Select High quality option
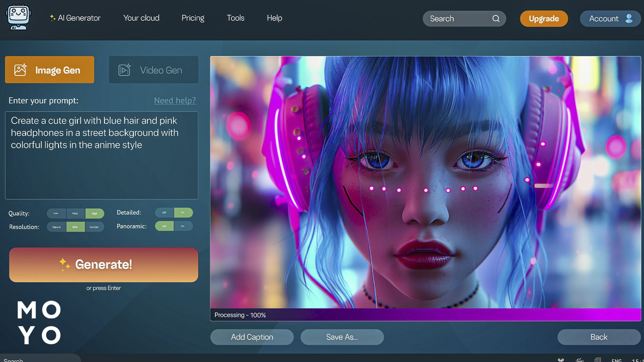This screenshot has height=362, width=644. coord(94,213)
